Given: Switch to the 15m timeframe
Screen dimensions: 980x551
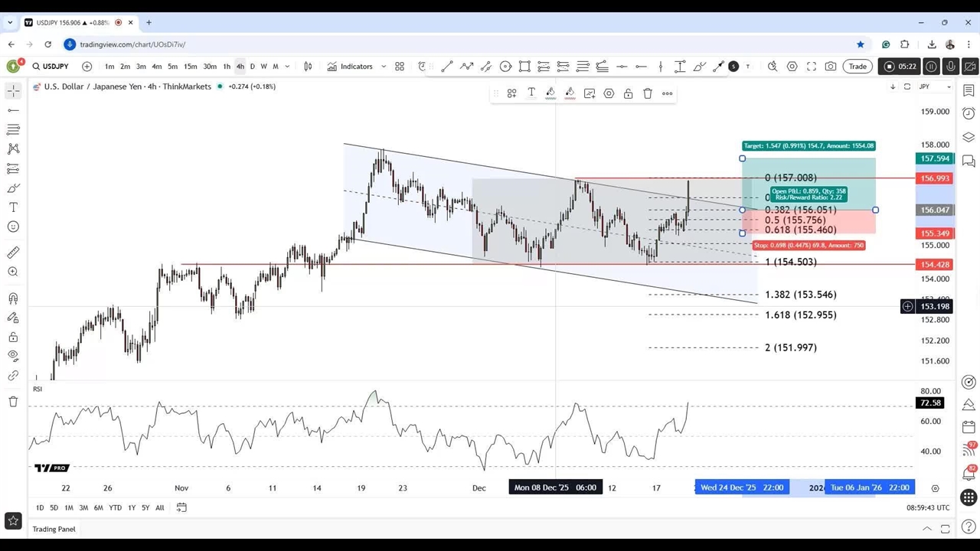Looking at the screenshot, I should 190,67.
